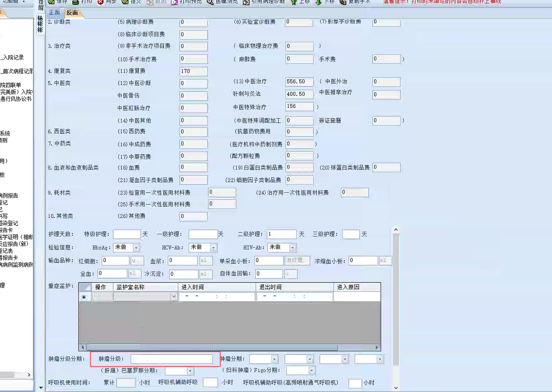Click the 复制手术 copy surgery icon
The image size is (552, 392).
pyautogui.click(x=343, y=2)
